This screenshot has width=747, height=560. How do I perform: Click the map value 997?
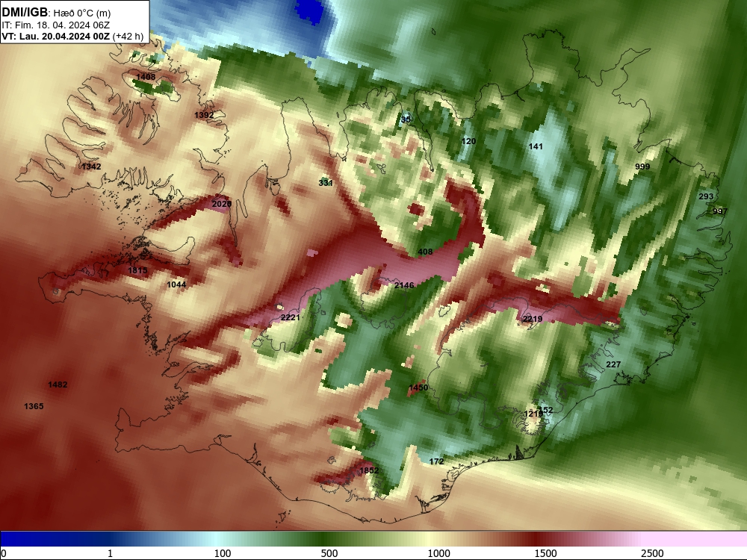click(720, 211)
